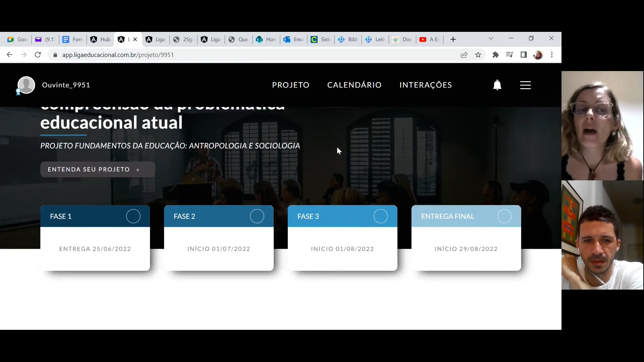Open the notification bell icon
The width and height of the screenshot is (644, 362).
point(497,85)
